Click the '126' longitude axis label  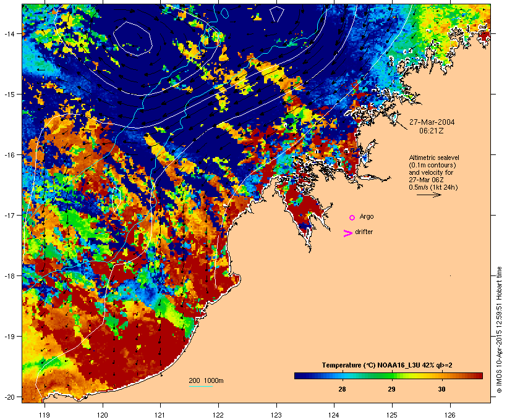[x=450, y=415]
